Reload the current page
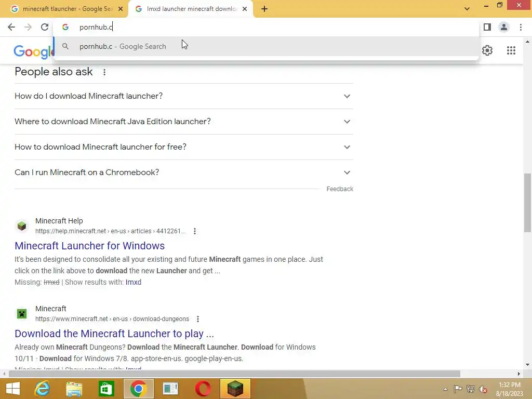The height and width of the screenshot is (399, 532). [45, 27]
